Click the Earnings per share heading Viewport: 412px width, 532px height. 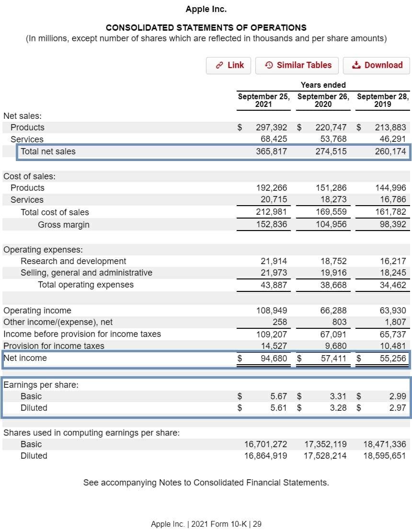(41, 385)
